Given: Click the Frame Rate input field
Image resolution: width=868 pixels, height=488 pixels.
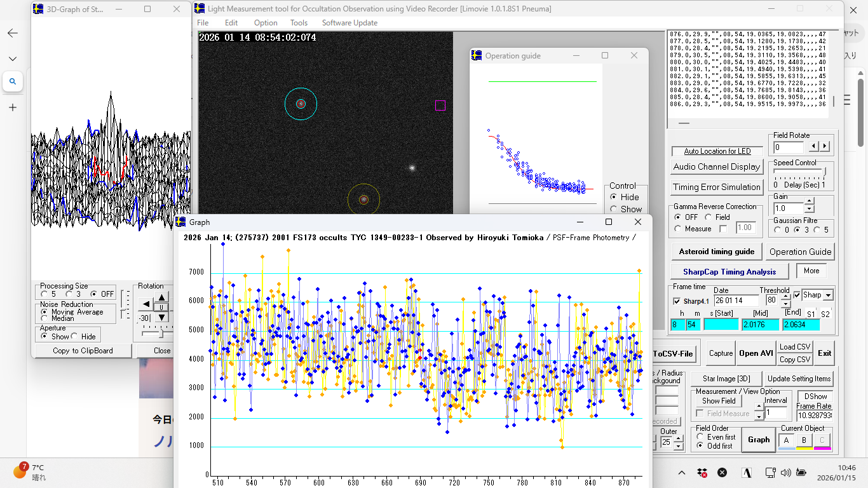Looking at the screenshot, I should pos(814,416).
